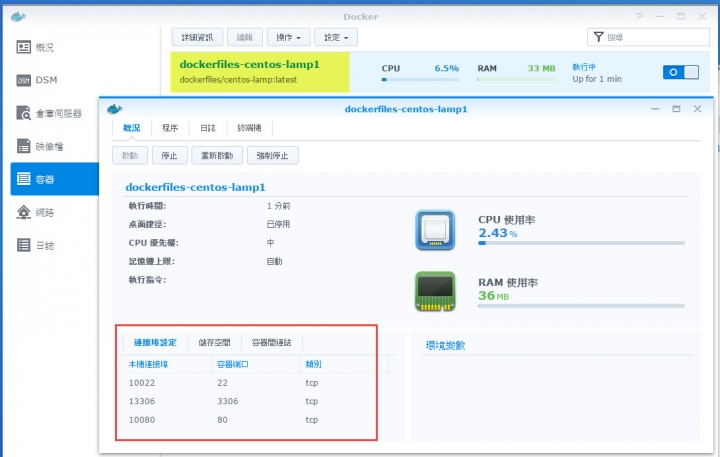Click the CPU chip icon
This screenshot has height=457, width=720.
coord(435,230)
